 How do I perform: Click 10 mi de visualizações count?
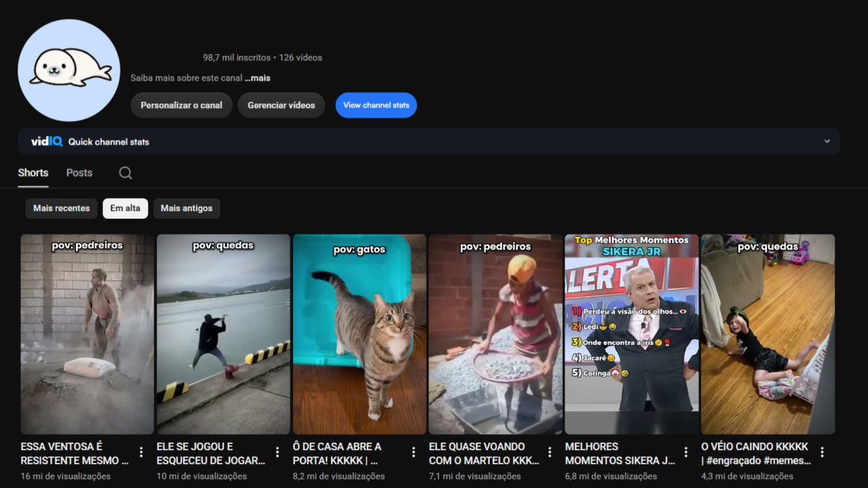click(x=202, y=476)
